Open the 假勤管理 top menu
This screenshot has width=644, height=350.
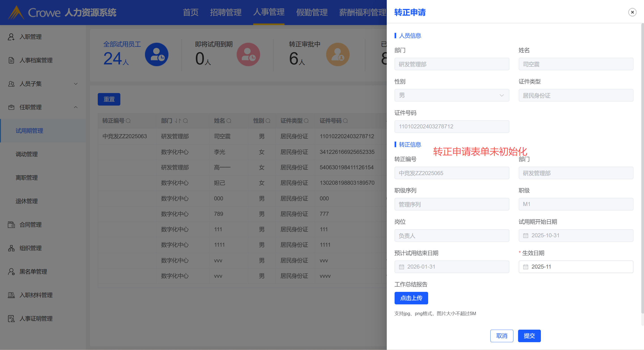coord(312,12)
